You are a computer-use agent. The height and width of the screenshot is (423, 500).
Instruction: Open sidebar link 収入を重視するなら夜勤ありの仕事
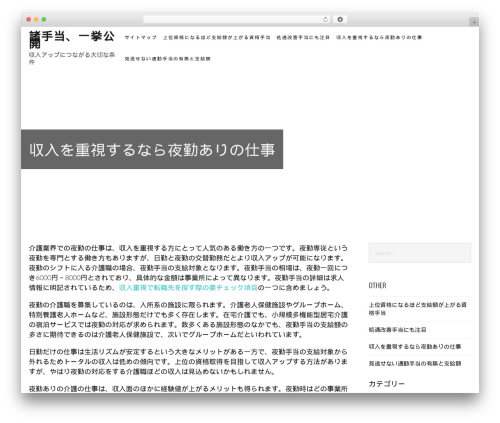[x=415, y=346]
